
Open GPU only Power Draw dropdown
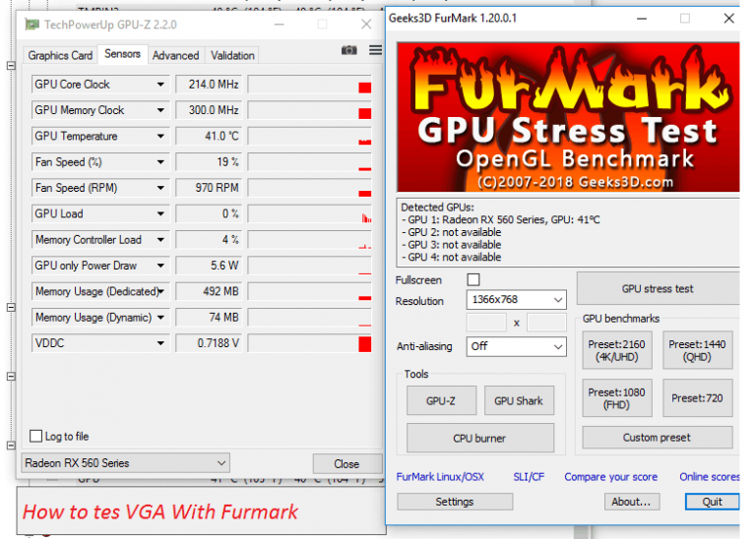160,266
